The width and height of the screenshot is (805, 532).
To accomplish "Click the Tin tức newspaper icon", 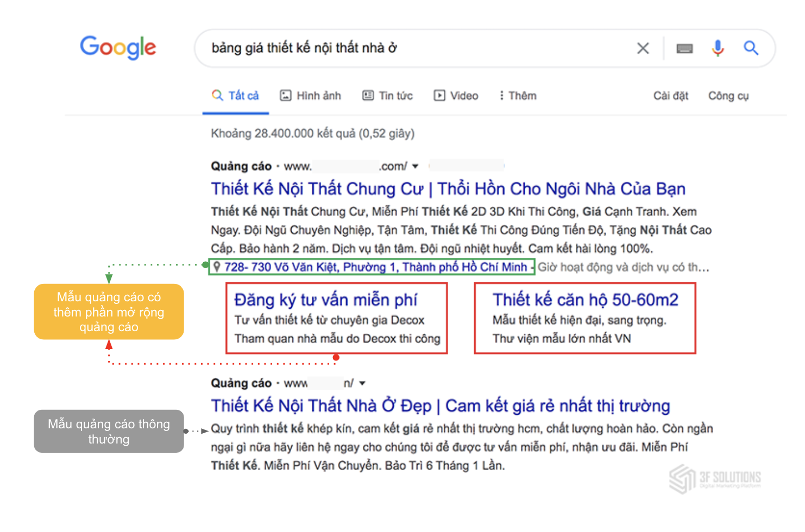I will [x=368, y=96].
